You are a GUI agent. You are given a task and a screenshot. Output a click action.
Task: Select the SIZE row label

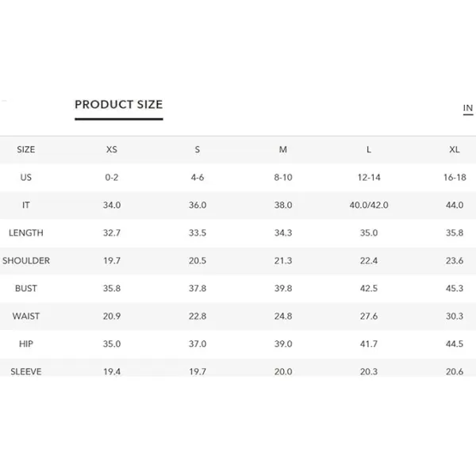coord(26,150)
